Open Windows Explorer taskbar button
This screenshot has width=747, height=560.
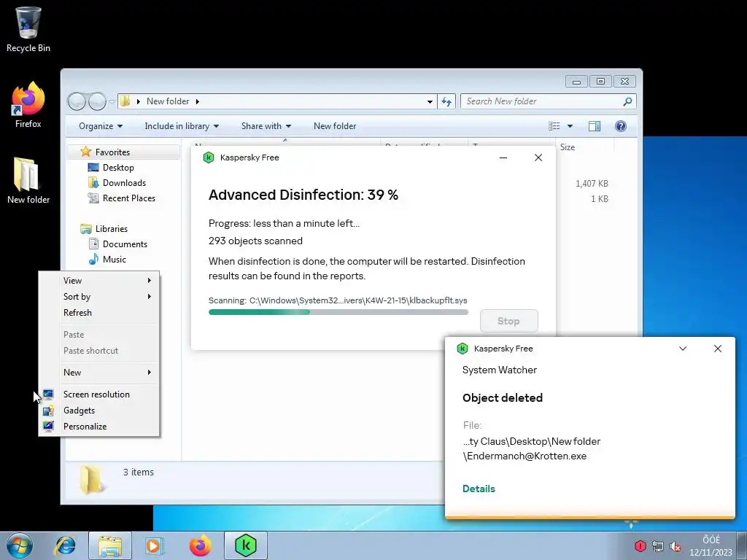click(x=110, y=545)
